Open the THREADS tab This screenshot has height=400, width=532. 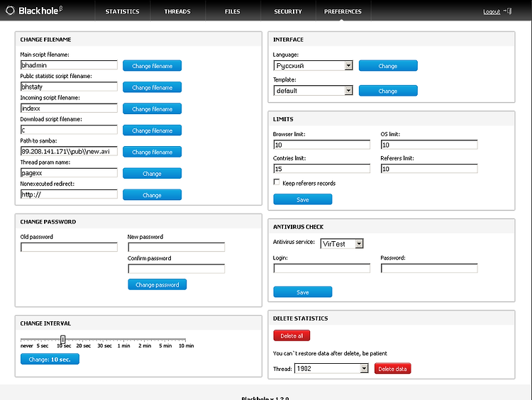tap(177, 11)
